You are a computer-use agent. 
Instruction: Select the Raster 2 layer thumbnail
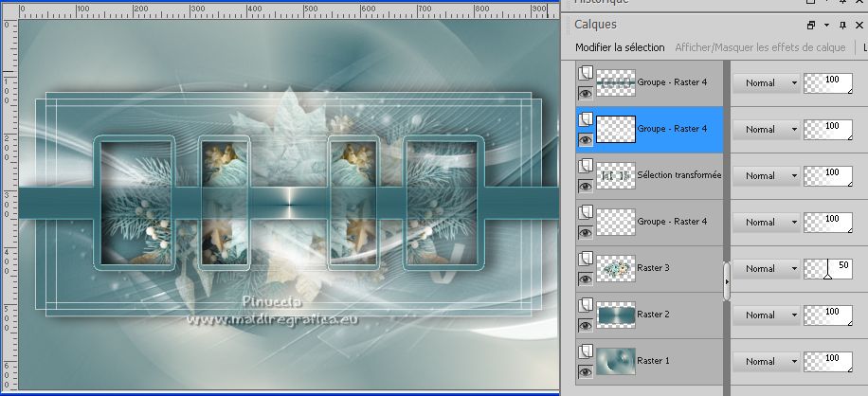[616, 315]
